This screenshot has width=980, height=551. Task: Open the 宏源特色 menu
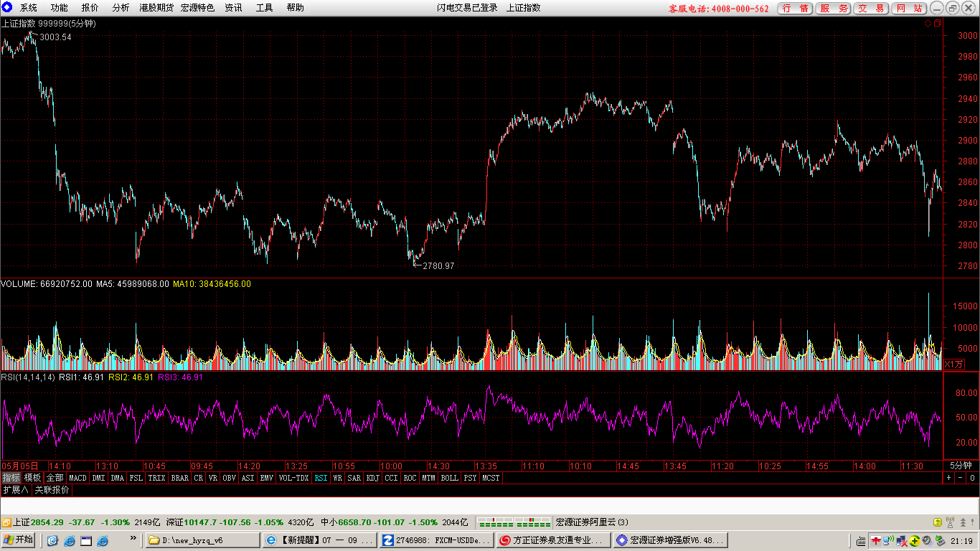pyautogui.click(x=197, y=8)
